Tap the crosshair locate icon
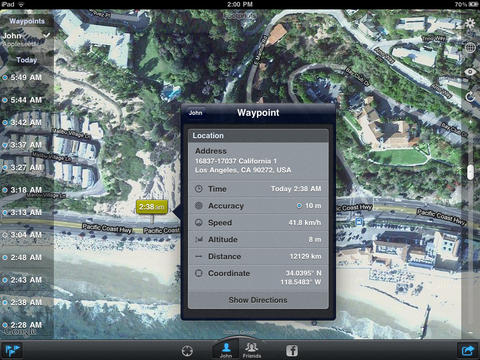Image resolution: width=480 pixels, height=360 pixels. (x=187, y=351)
